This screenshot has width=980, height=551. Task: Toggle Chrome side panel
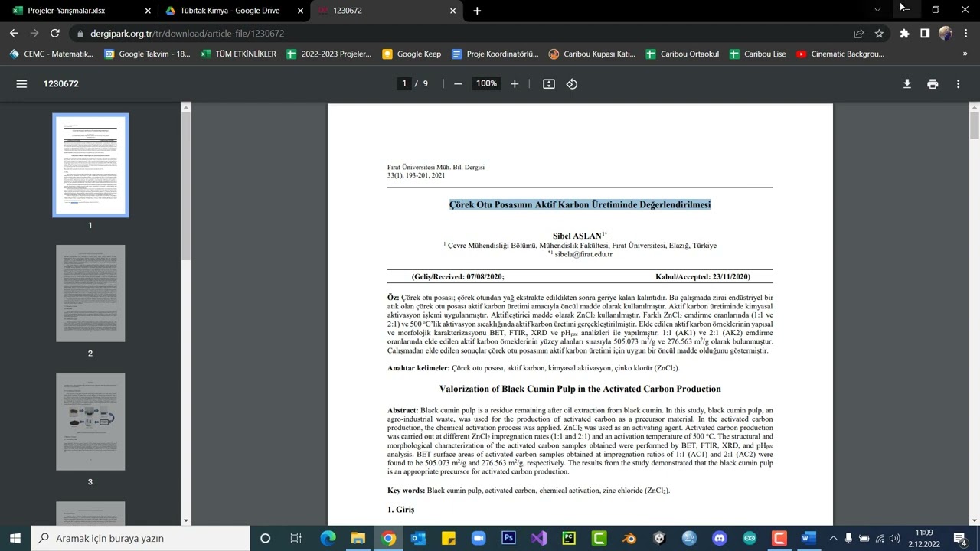click(925, 34)
